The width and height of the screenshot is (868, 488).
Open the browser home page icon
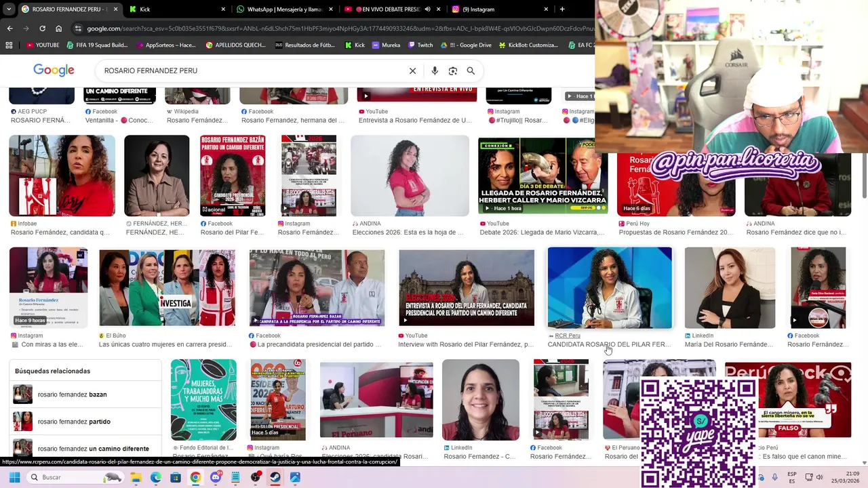coord(59,28)
